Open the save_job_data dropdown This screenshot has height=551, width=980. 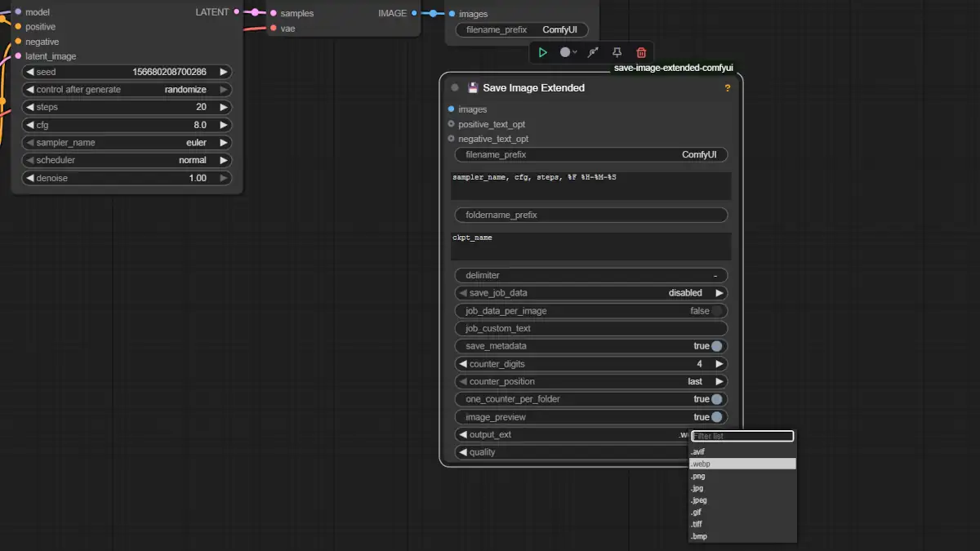point(590,293)
